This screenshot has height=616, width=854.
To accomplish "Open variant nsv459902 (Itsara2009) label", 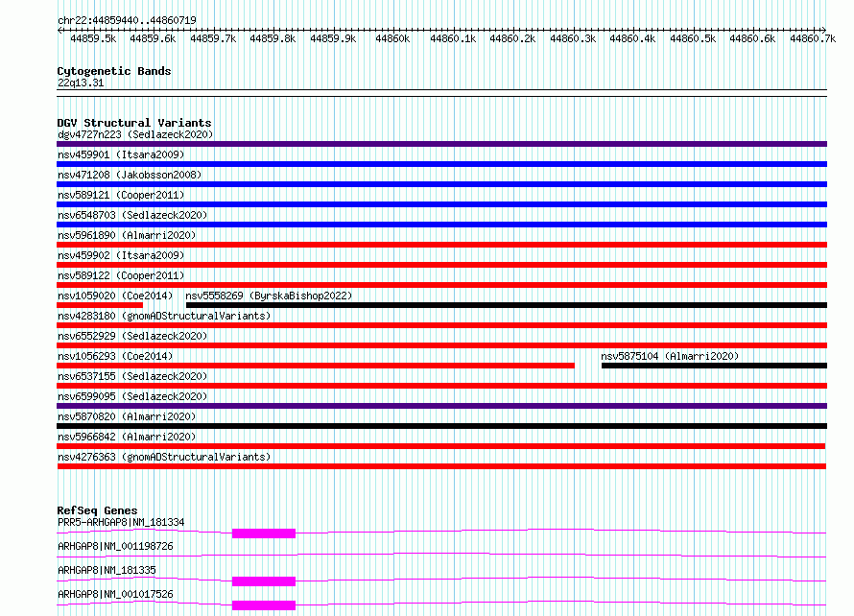I will point(121,255).
